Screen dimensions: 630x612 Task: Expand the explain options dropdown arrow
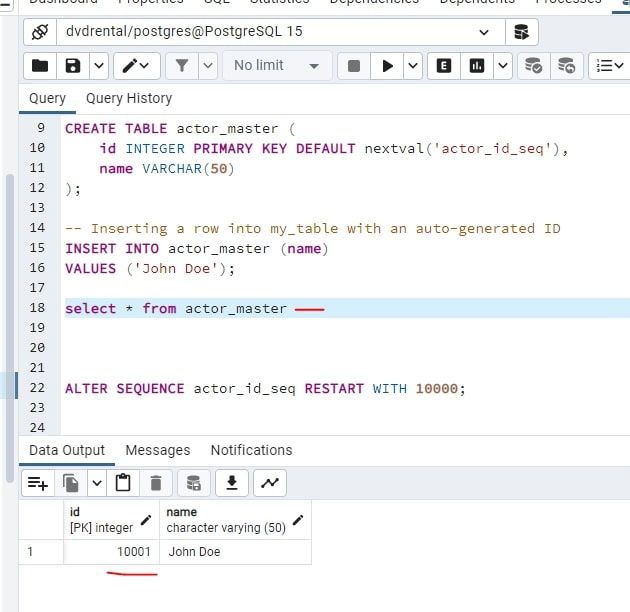coord(503,65)
